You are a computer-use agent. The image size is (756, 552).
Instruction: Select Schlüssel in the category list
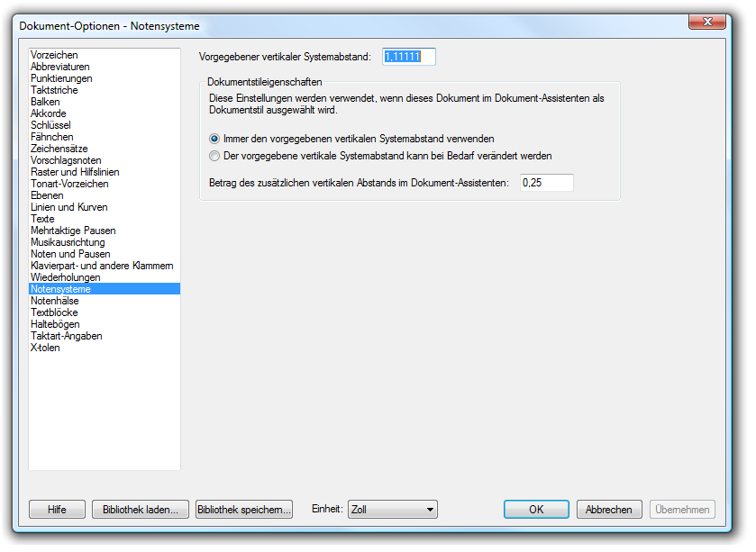click(105, 125)
